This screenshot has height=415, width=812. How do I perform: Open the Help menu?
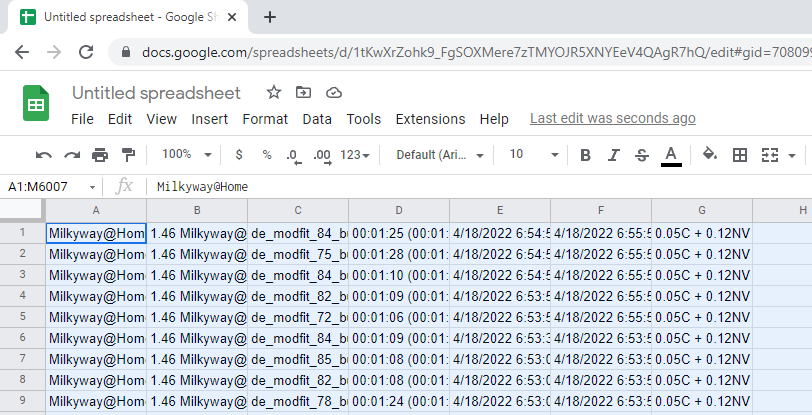tap(494, 119)
